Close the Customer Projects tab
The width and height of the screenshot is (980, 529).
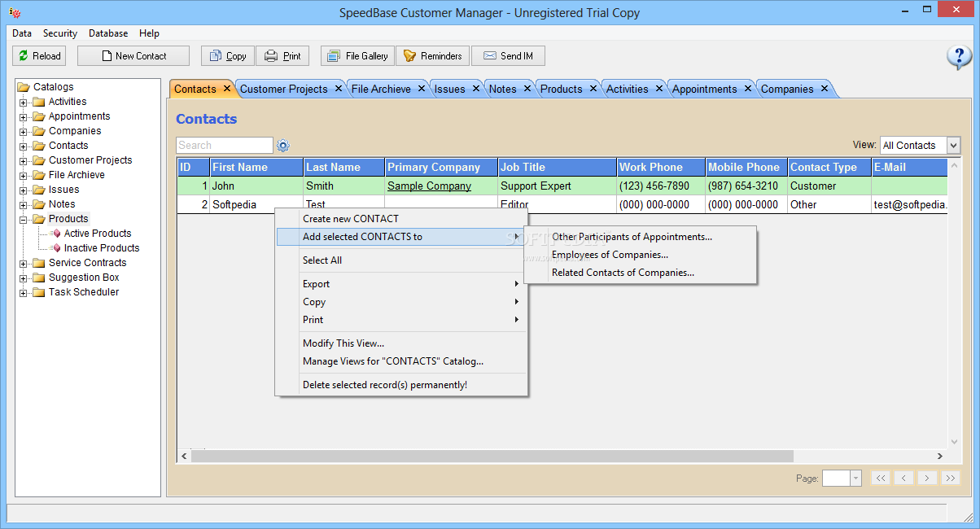(339, 89)
